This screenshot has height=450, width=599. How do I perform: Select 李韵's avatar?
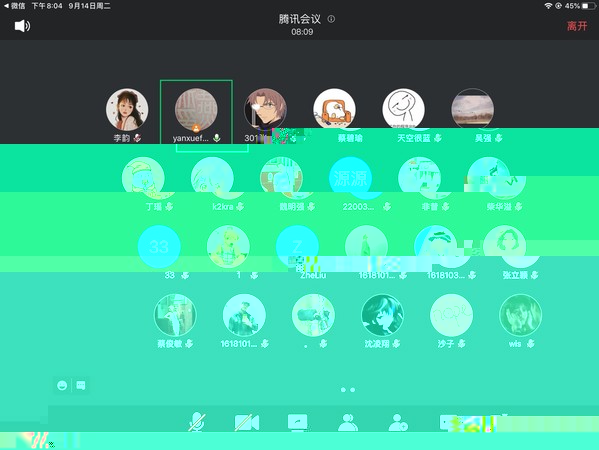click(x=127, y=110)
